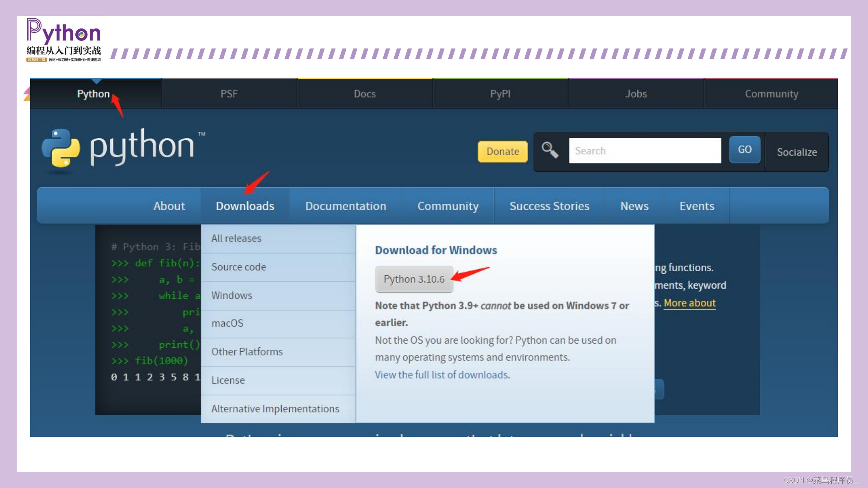Choose macOS in Downloads submenu
The height and width of the screenshot is (488, 868).
(x=278, y=324)
